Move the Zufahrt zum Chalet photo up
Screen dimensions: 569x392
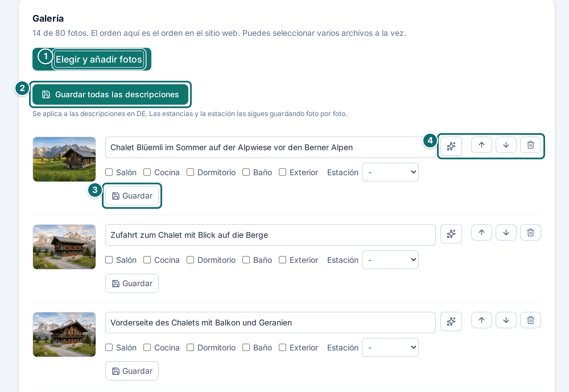(481, 232)
